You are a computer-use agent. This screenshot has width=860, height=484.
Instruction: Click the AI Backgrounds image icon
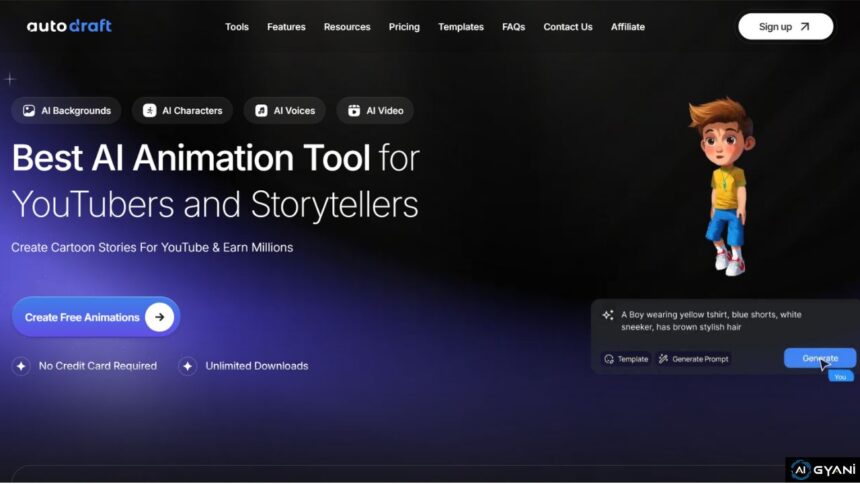[x=29, y=111]
